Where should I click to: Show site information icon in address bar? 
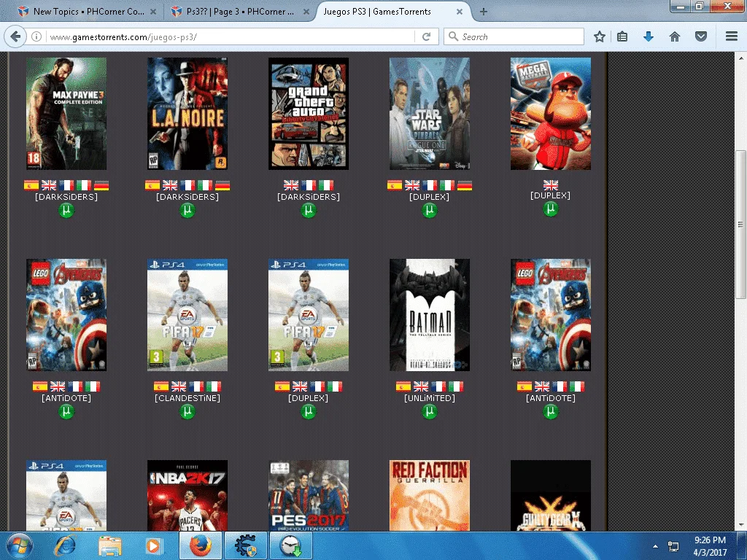click(36, 36)
